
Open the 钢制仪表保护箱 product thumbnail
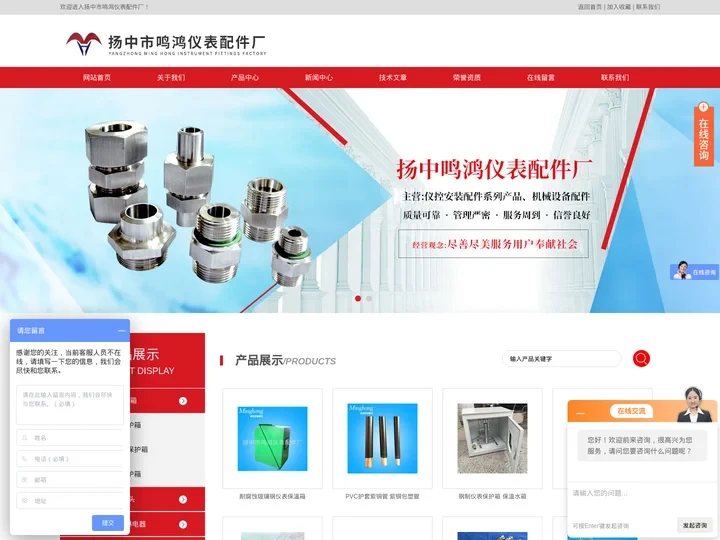492,439
